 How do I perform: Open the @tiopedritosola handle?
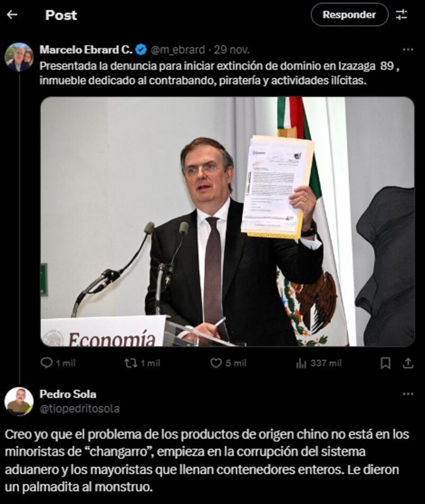tap(80, 408)
